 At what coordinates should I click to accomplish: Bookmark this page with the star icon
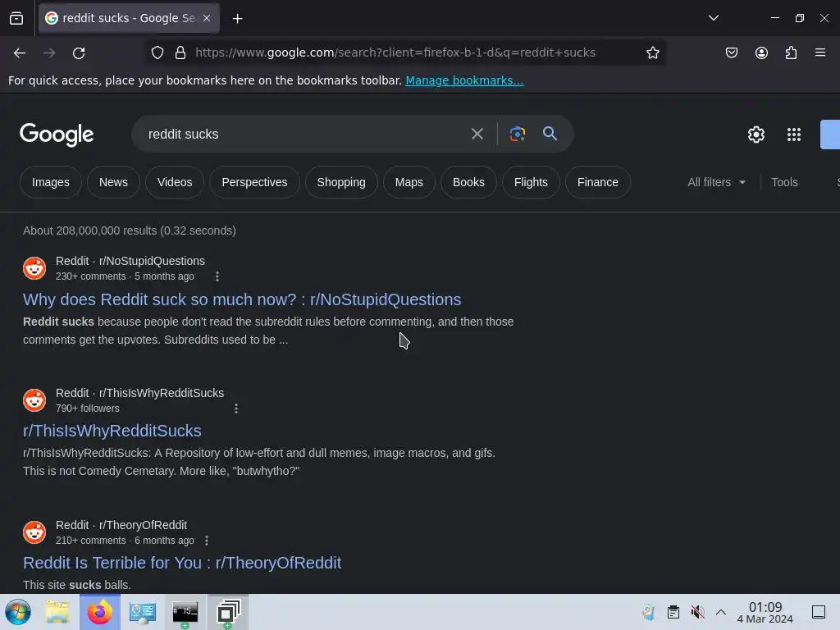point(652,52)
